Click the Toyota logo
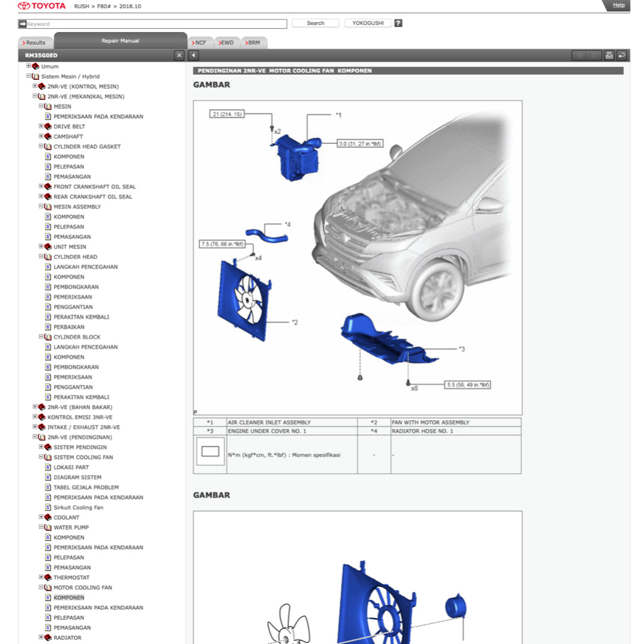The height and width of the screenshot is (644, 644). pyautogui.click(x=42, y=6)
